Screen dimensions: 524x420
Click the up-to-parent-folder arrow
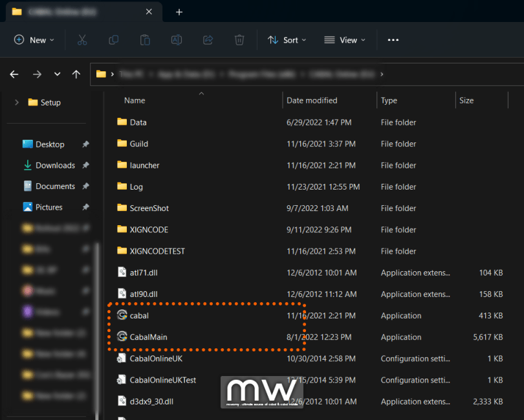(x=76, y=74)
